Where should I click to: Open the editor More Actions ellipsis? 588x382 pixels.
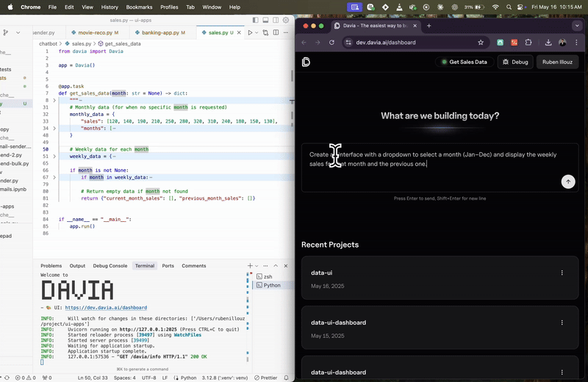point(286,32)
